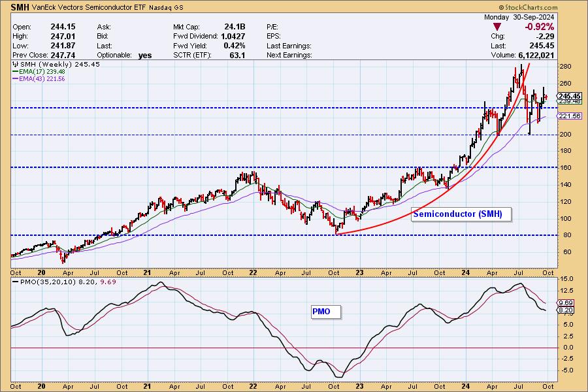Image resolution: width=588 pixels, height=392 pixels.
Task: Click the Chg value -2.29
Action: [x=546, y=37]
